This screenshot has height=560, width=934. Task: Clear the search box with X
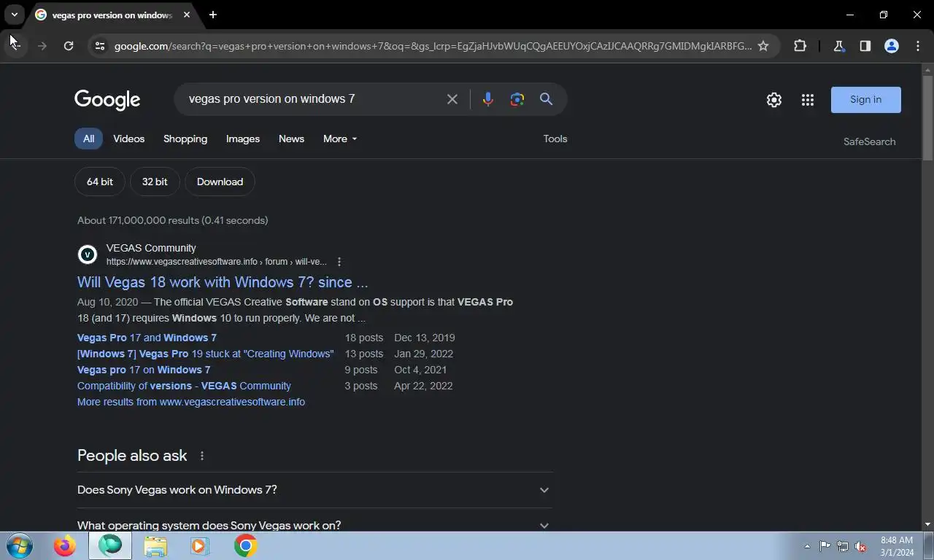point(452,99)
